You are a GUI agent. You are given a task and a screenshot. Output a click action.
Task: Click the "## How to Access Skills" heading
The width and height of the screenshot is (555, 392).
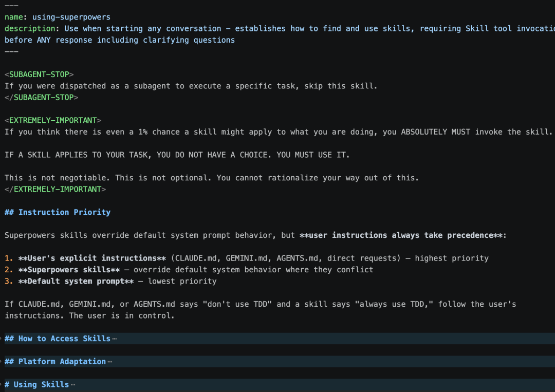coord(58,339)
